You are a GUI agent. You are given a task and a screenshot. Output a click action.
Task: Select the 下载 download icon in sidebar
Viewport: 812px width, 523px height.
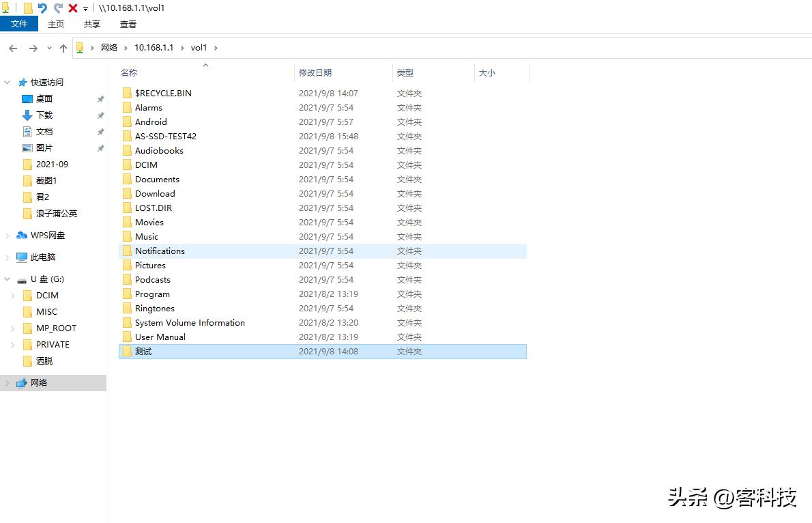[27, 115]
